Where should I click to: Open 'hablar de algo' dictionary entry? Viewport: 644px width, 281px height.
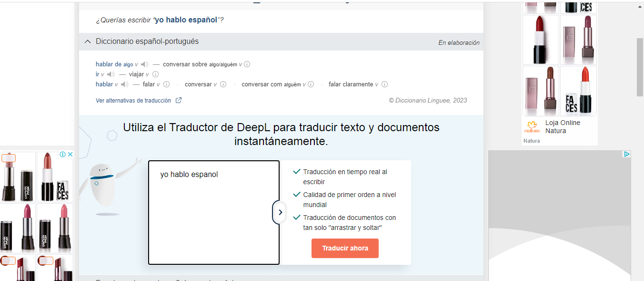pyautogui.click(x=114, y=64)
